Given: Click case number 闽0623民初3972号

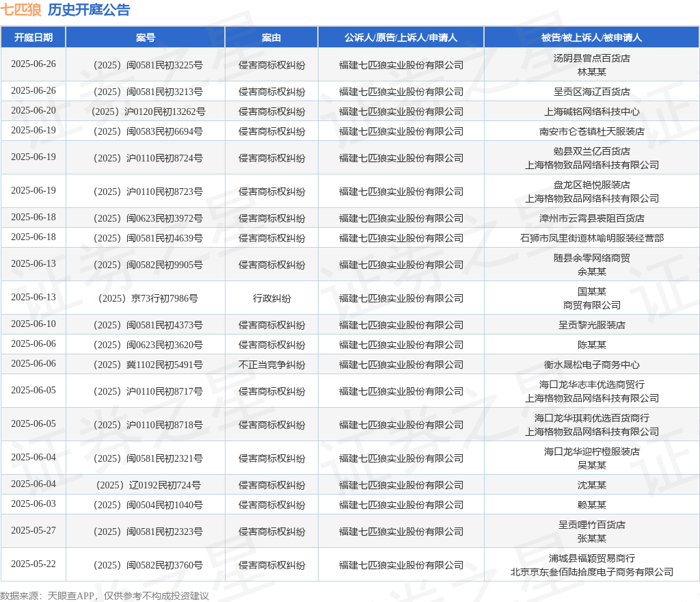Looking at the screenshot, I should pos(148,218).
